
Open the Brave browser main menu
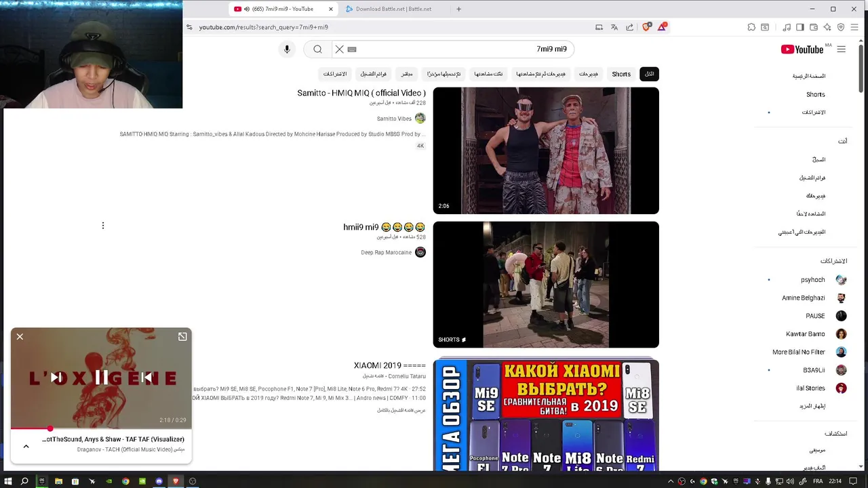[854, 27]
